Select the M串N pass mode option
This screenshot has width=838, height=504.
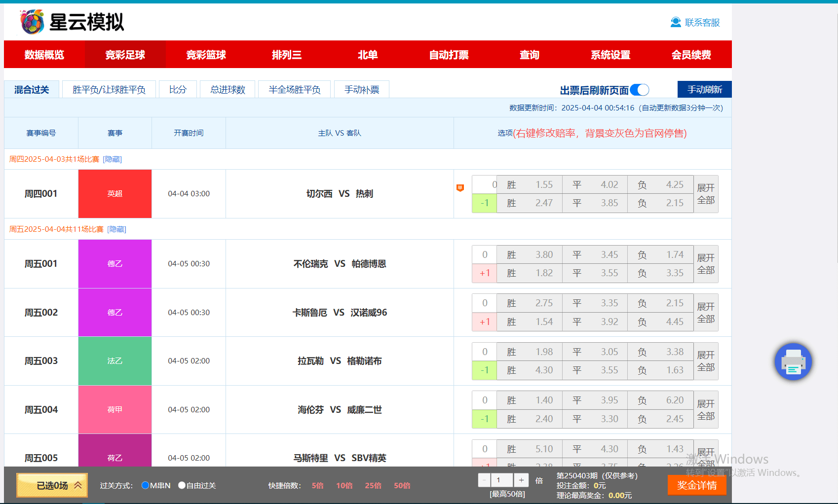146,485
